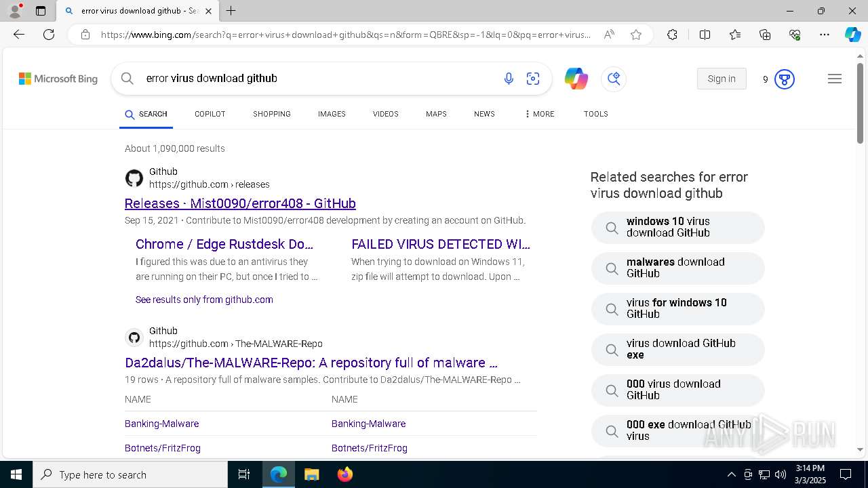Open Favorites list icon
The height and width of the screenshot is (488, 868).
click(x=735, y=35)
